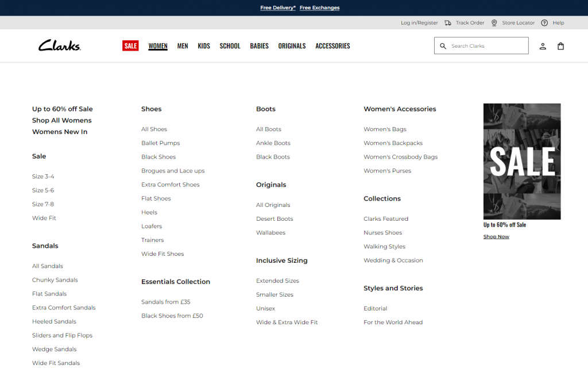Click the Clarks logo
The height and width of the screenshot is (376, 588).
(x=60, y=46)
